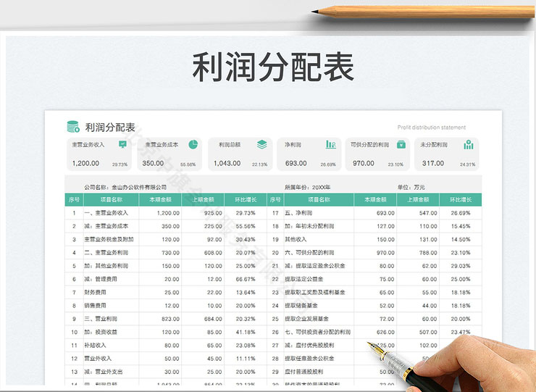The height and width of the screenshot is (392, 536).
Task: Click the green database icon beside 利润分配表
Action: 73,127
